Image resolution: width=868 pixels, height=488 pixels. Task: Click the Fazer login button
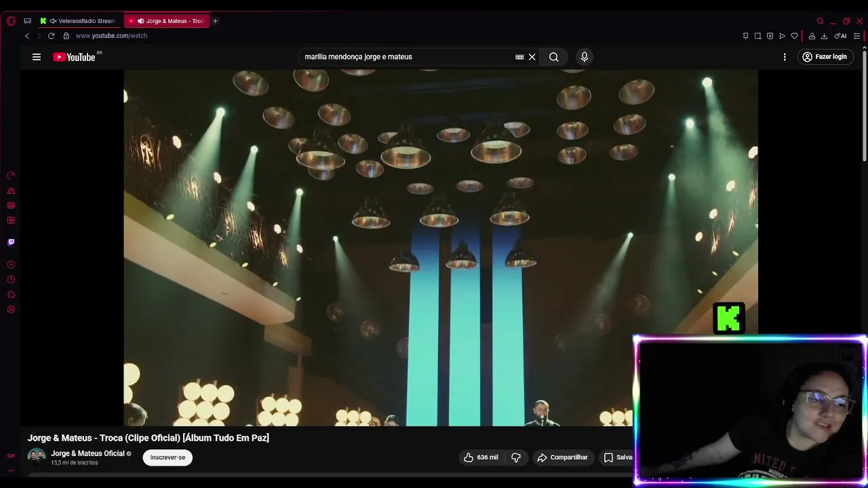[825, 57]
